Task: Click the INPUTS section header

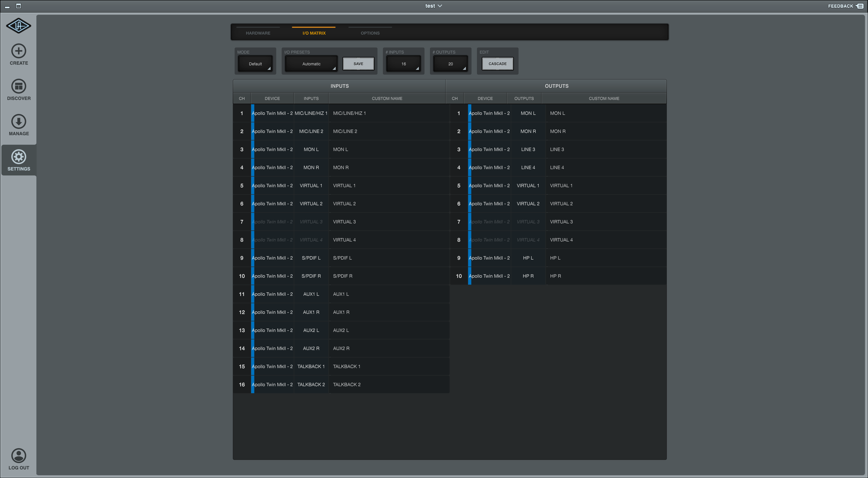Action: tap(339, 86)
